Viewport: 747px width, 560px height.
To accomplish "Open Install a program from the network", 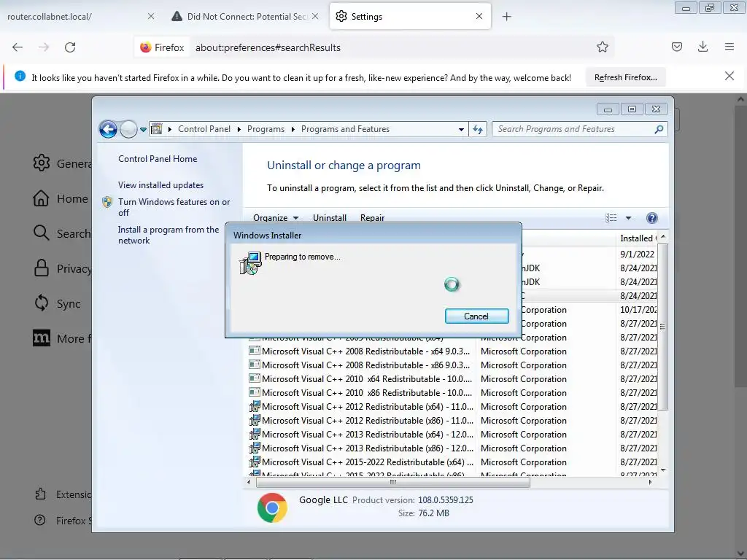I will point(169,235).
